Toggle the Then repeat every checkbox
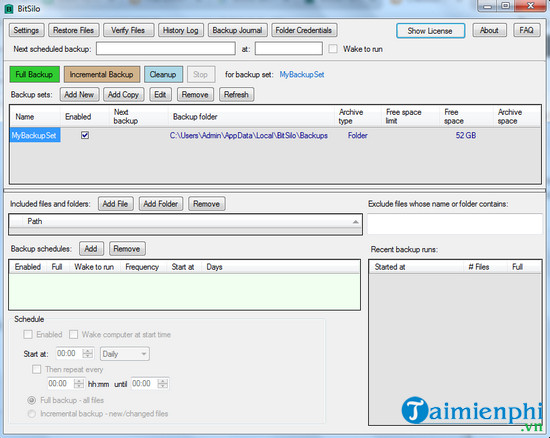 click(36, 369)
